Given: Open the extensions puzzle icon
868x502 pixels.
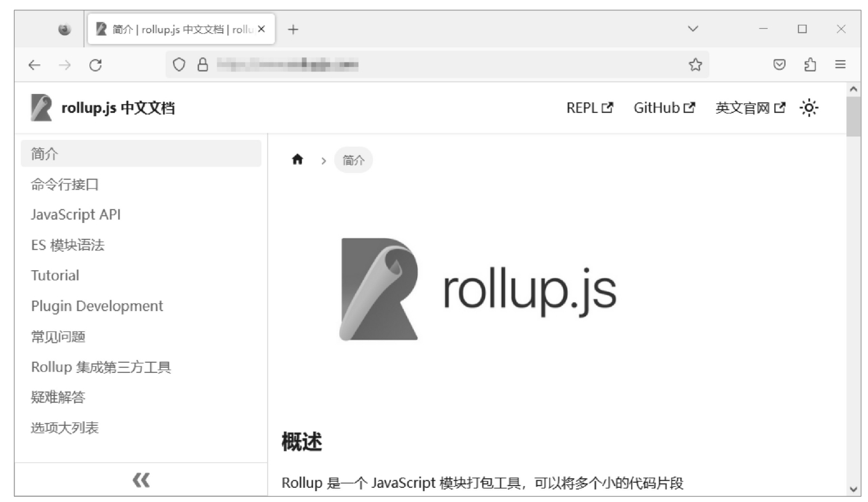Looking at the screenshot, I should tap(810, 65).
